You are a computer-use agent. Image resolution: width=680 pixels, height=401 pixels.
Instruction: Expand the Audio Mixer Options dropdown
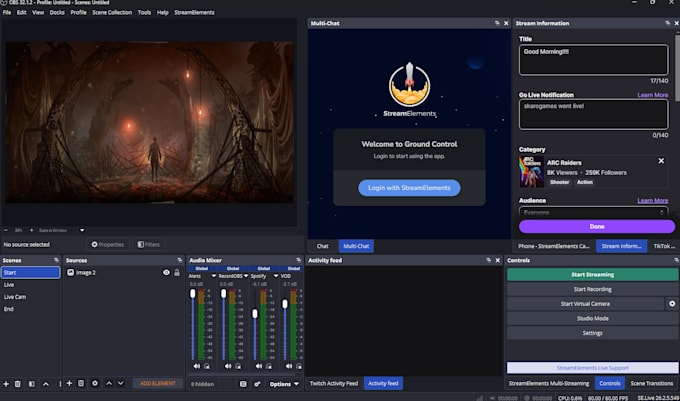(x=284, y=384)
